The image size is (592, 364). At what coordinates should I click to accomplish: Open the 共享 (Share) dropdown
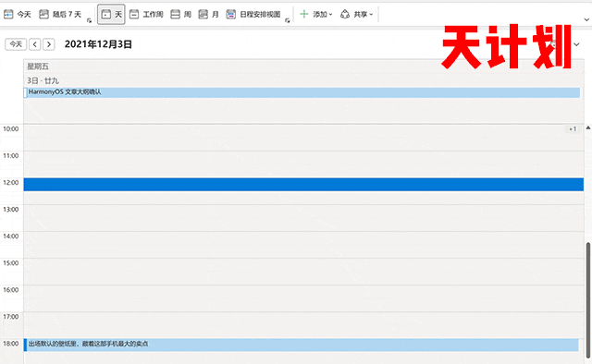357,15
